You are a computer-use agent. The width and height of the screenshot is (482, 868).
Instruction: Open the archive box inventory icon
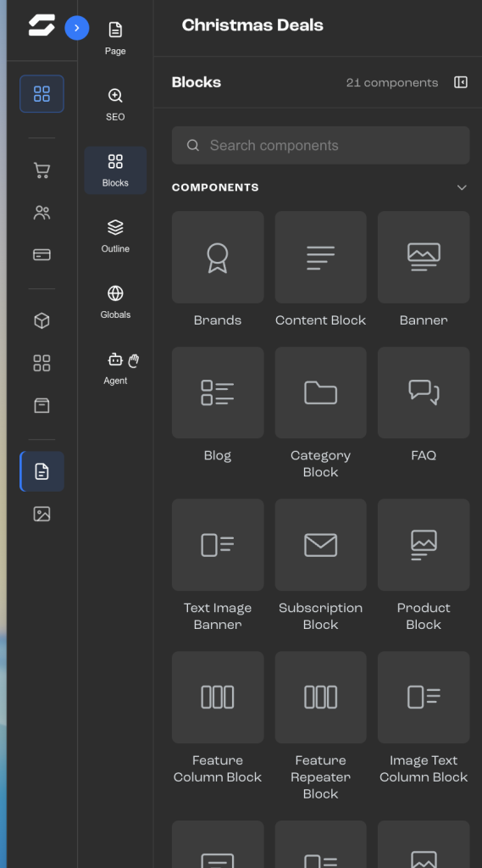click(x=42, y=406)
